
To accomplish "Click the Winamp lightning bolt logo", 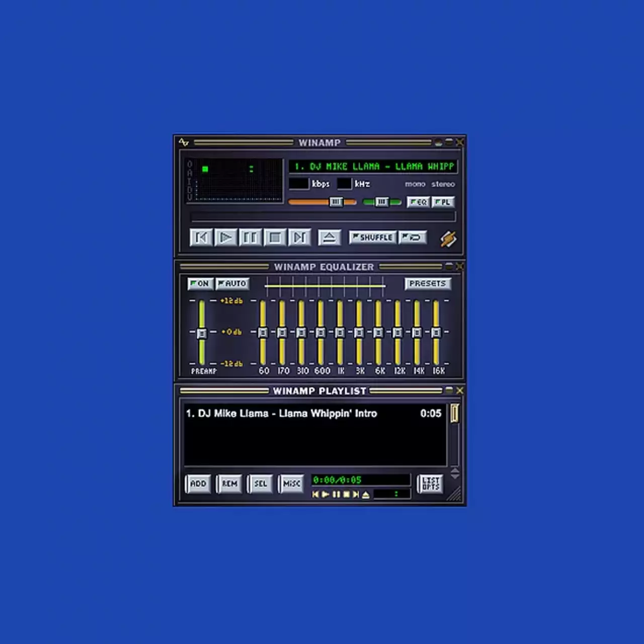I will [448, 238].
